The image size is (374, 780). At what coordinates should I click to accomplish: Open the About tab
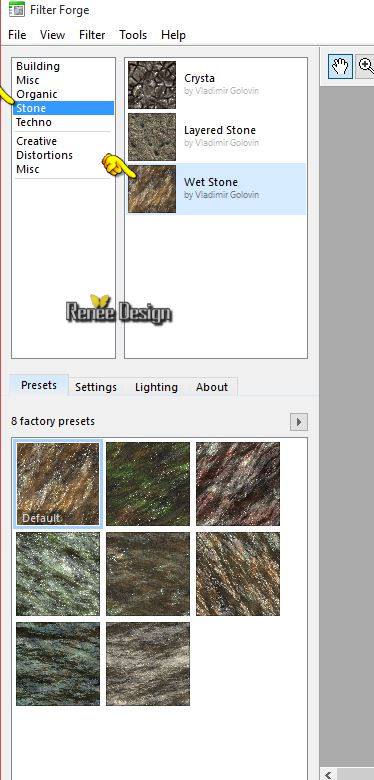[x=212, y=387]
